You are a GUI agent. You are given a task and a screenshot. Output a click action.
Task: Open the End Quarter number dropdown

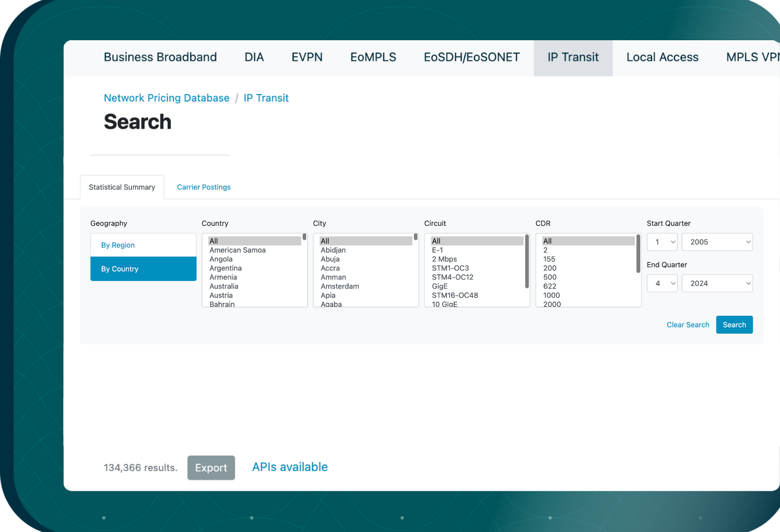pos(662,283)
